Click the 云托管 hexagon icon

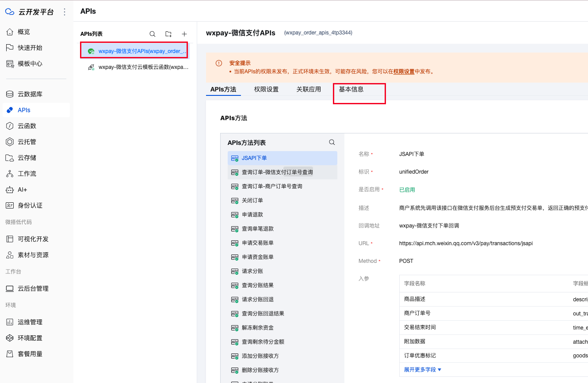10,142
